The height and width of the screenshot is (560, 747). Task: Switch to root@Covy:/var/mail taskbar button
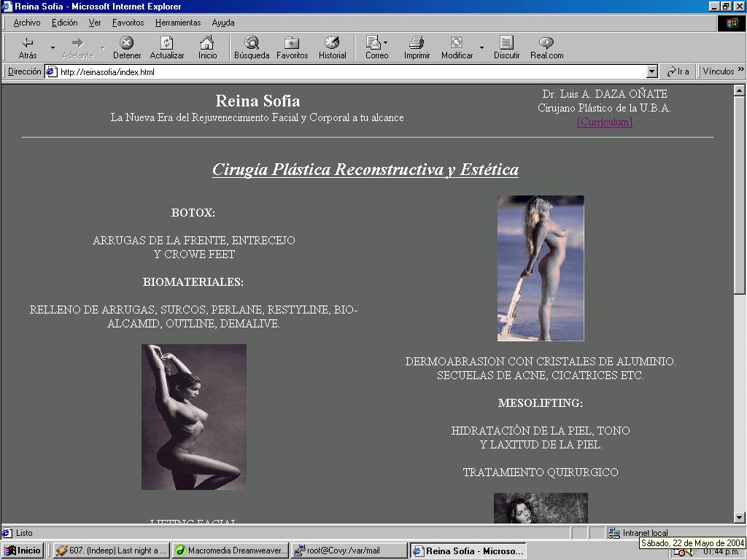click(x=349, y=551)
